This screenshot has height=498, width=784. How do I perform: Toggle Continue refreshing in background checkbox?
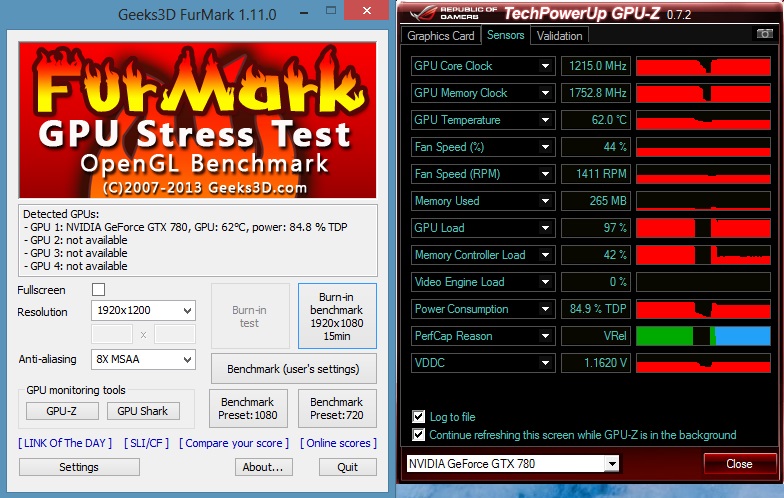click(x=418, y=434)
